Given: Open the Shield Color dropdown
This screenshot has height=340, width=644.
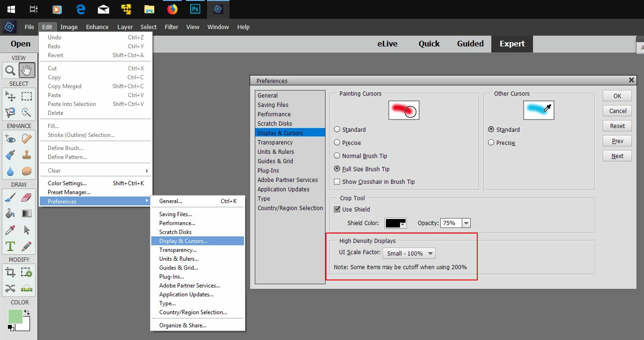Looking at the screenshot, I should coord(396,223).
